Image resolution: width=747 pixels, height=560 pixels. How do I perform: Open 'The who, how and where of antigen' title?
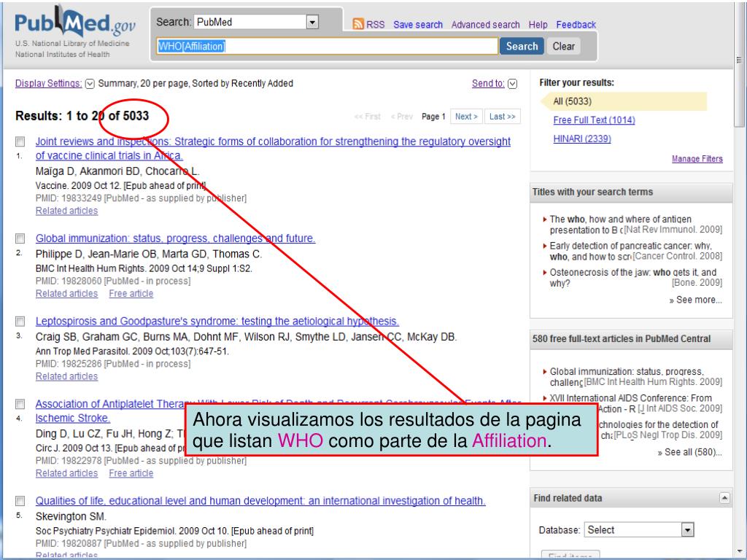[x=621, y=225]
